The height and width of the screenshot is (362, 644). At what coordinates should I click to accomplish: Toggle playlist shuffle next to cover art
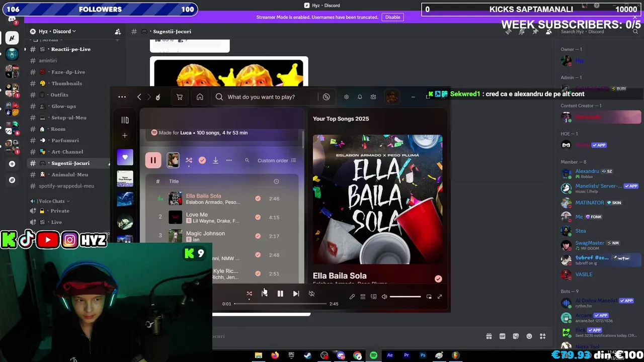(x=189, y=160)
